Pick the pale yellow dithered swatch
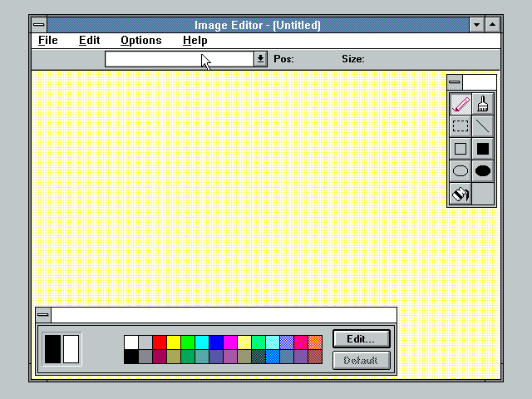532x399 pixels. coord(244,342)
